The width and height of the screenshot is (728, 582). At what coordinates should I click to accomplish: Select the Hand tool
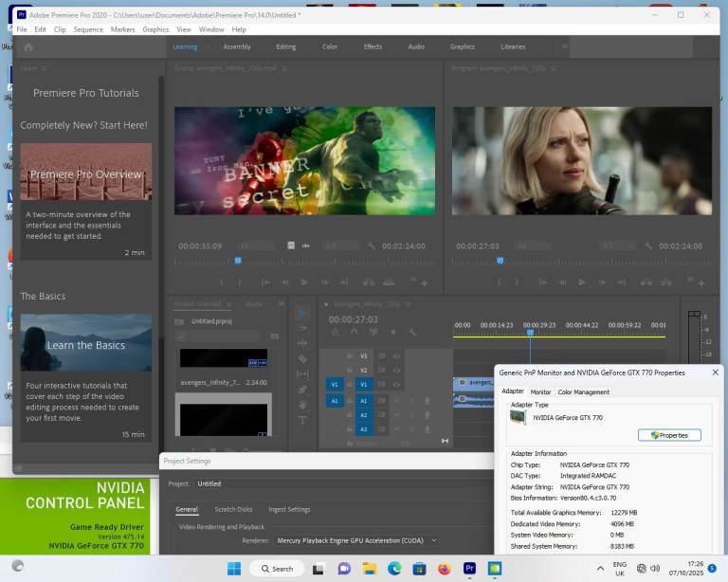pyautogui.click(x=302, y=404)
